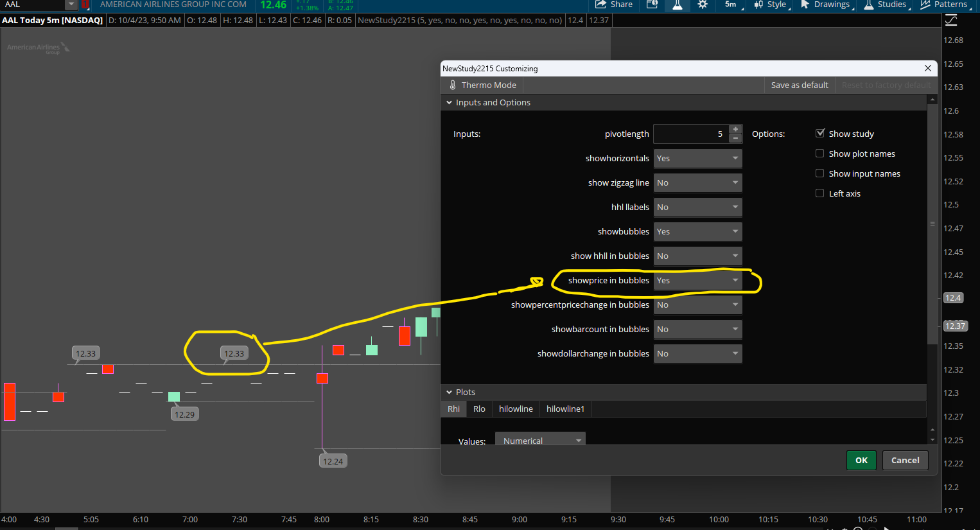The width and height of the screenshot is (980, 530).
Task: Open Edit Studies flask icon
Action: click(677, 4)
